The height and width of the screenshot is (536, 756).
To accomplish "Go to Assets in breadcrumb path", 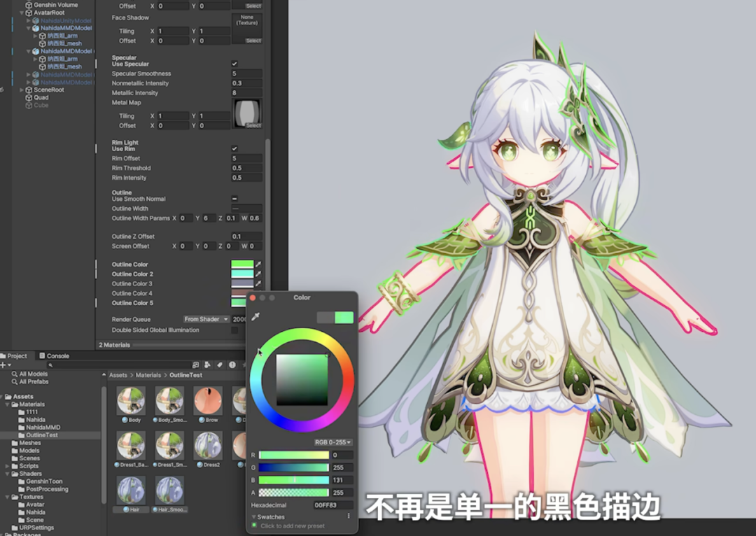I will [118, 375].
